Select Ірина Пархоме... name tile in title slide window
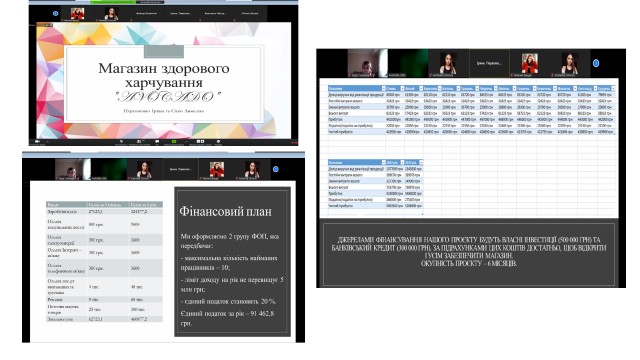This screenshot has height=360, width=640. click(x=180, y=13)
